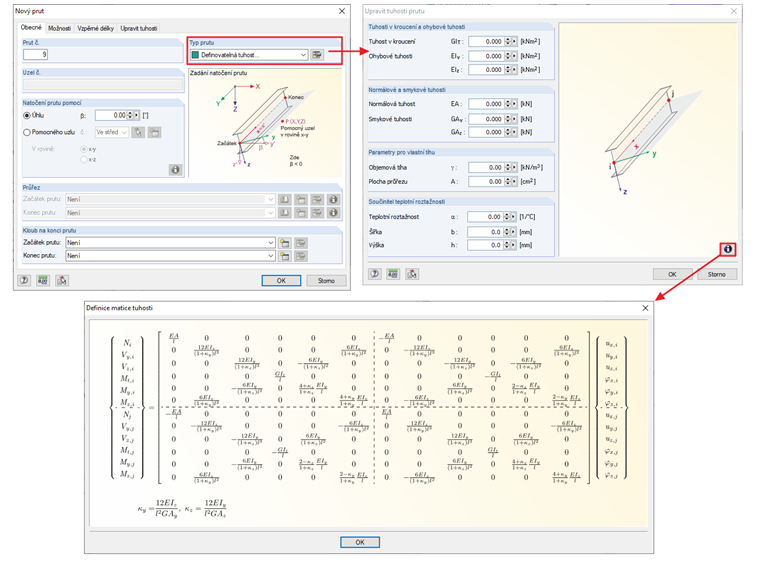Click OK in the Nový prut dialog

click(x=281, y=281)
